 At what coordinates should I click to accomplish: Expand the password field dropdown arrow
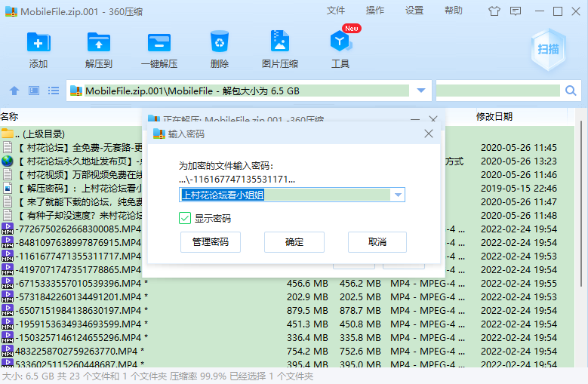pos(398,195)
